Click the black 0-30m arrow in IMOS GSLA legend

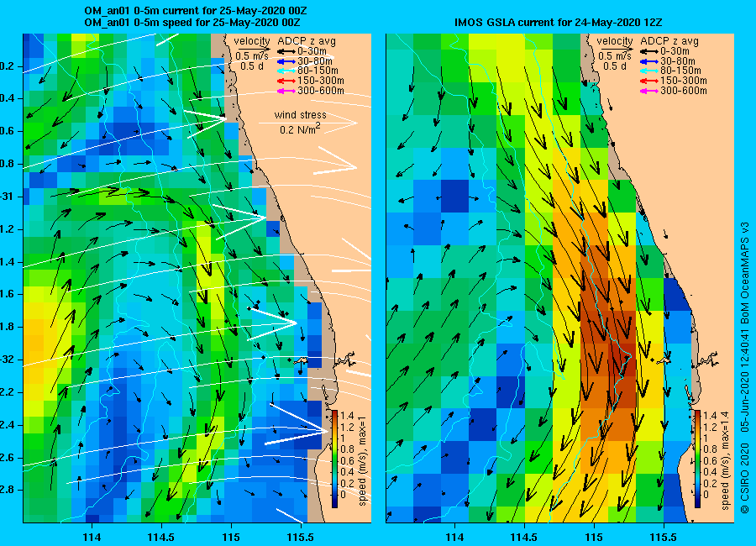[x=649, y=51]
